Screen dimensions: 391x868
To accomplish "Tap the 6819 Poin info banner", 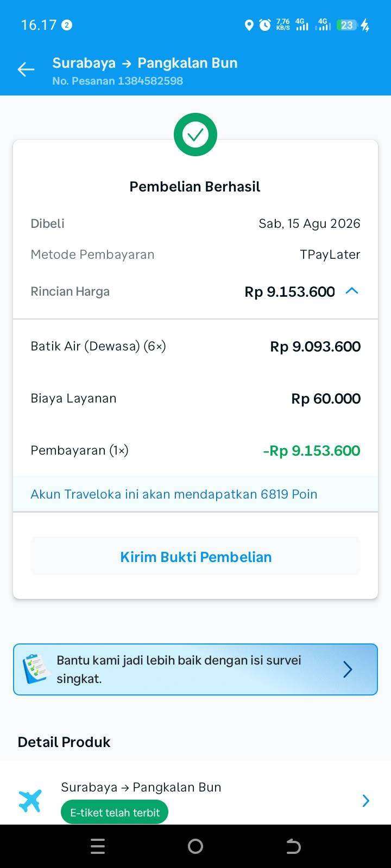I will pyautogui.click(x=195, y=494).
